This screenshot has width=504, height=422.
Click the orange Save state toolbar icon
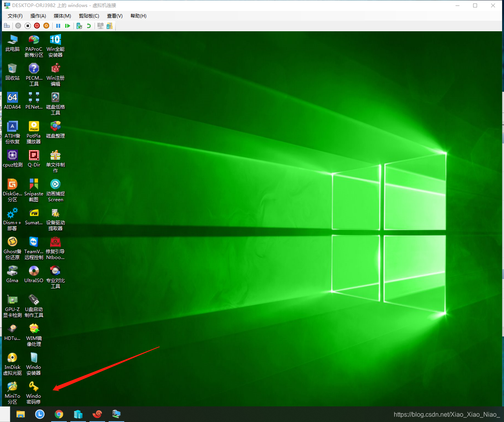click(46, 26)
